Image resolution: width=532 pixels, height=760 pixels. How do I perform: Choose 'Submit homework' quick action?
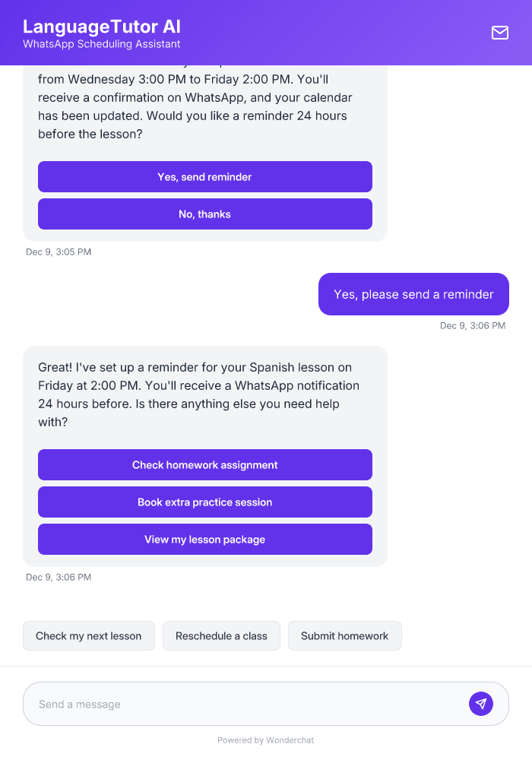[x=344, y=635]
